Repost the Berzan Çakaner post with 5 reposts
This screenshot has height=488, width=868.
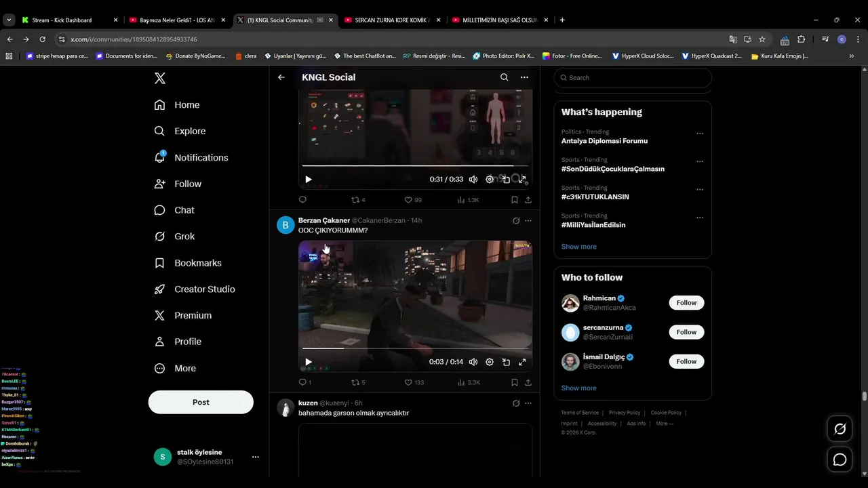[x=358, y=382]
